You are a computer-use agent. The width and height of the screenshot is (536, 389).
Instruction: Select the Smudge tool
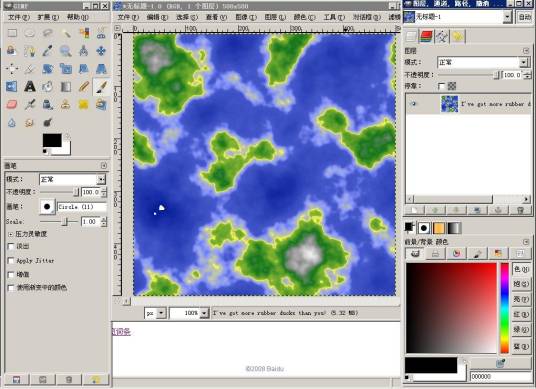click(30, 122)
